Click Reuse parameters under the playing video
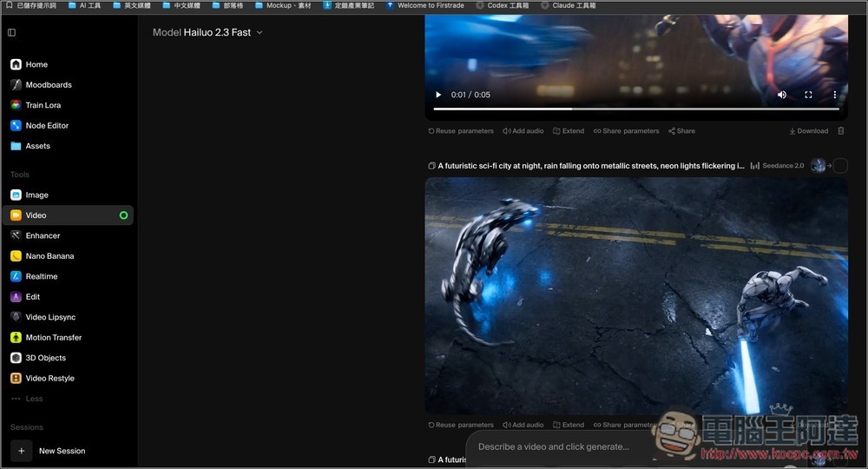 [x=461, y=131]
